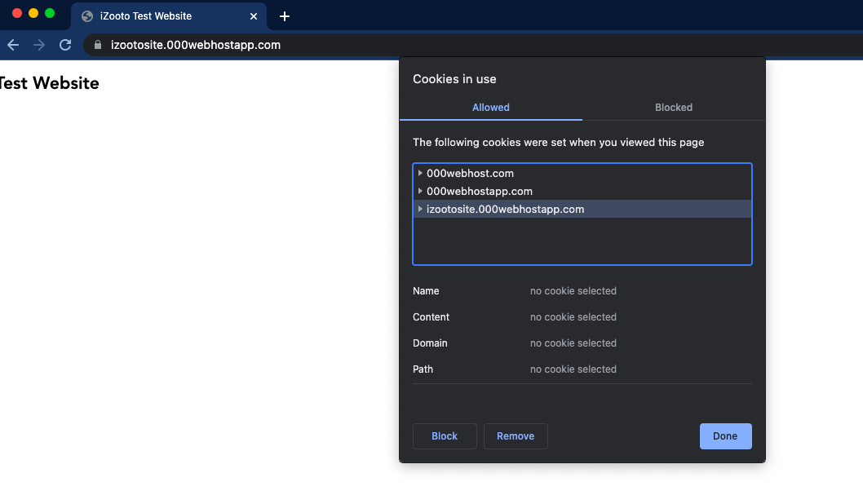The image size is (863, 504).
Task: Click the Name field value text
Action: tap(573, 291)
